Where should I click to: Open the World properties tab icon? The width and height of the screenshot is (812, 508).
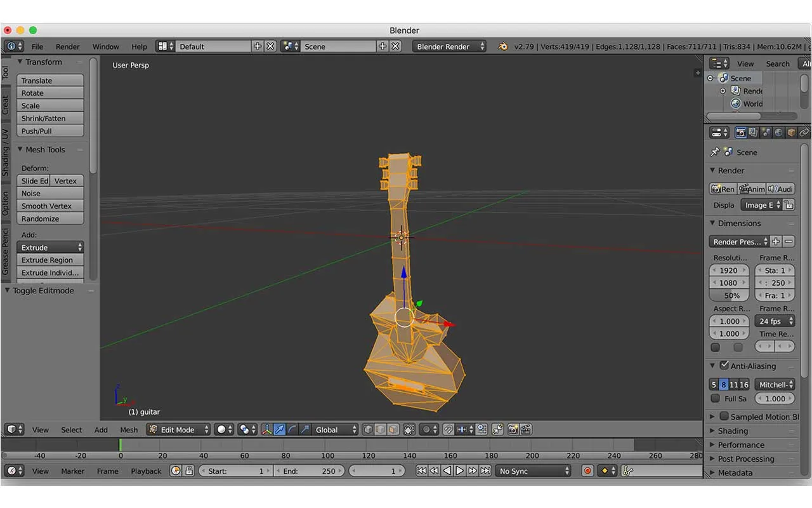pyautogui.click(x=778, y=132)
